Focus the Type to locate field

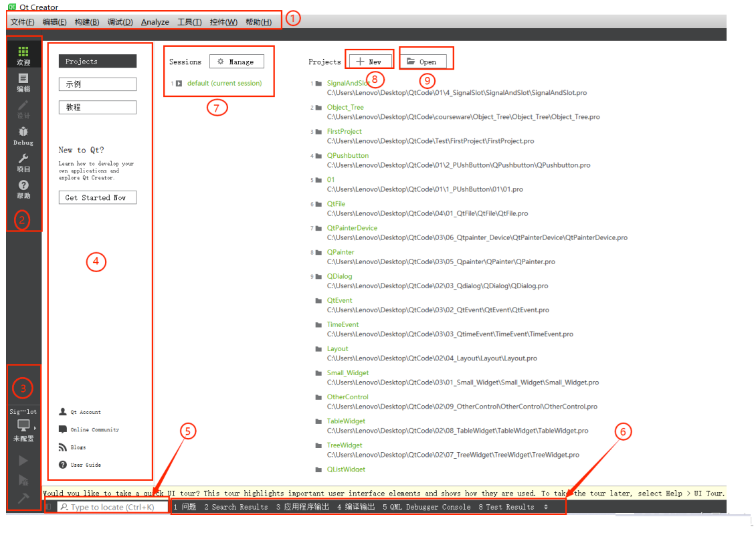[112, 507]
